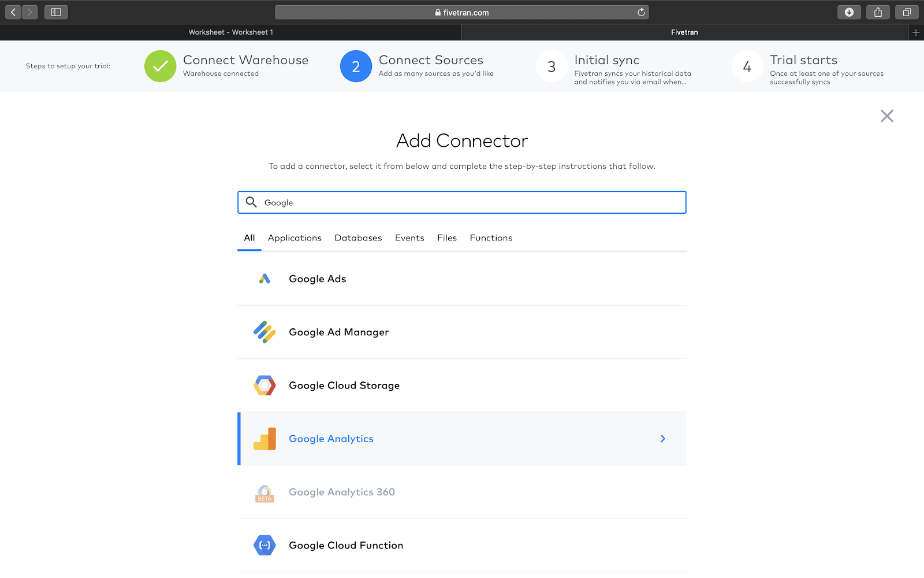This screenshot has width=924, height=578.
Task: Click the 'To add a connector' instruction text
Action: point(462,166)
